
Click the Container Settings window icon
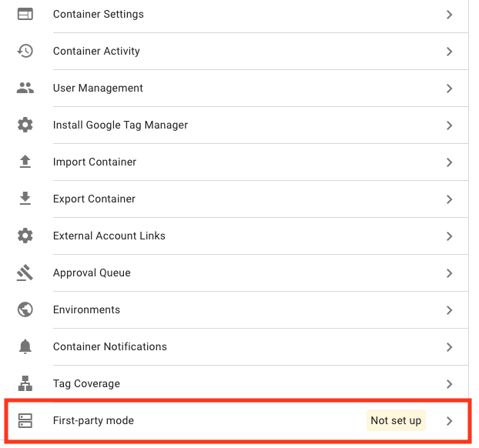coord(25,15)
